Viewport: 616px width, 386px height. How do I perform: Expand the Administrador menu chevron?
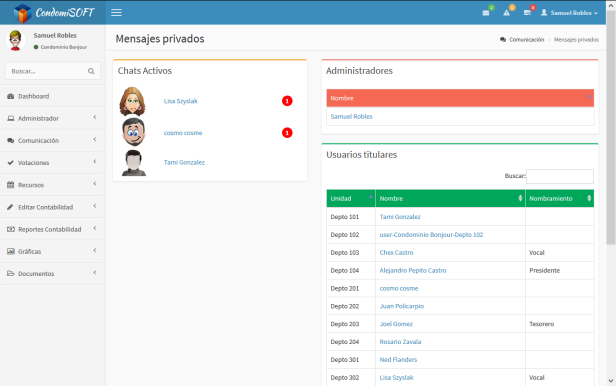click(x=95, y=117)
